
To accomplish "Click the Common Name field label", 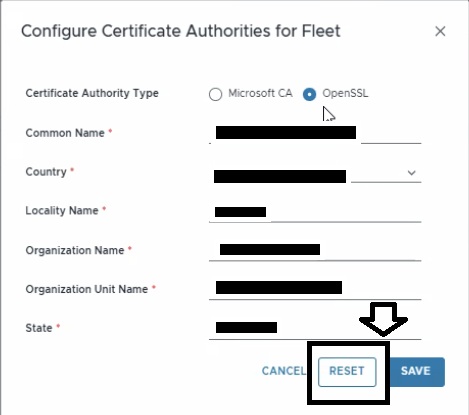I will pos(65,133).
